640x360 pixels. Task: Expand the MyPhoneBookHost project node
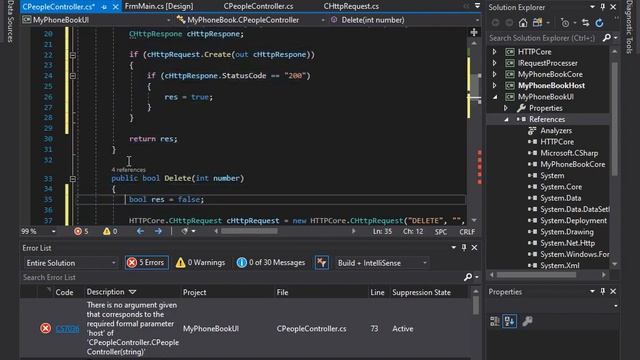[x=494, y=85]
